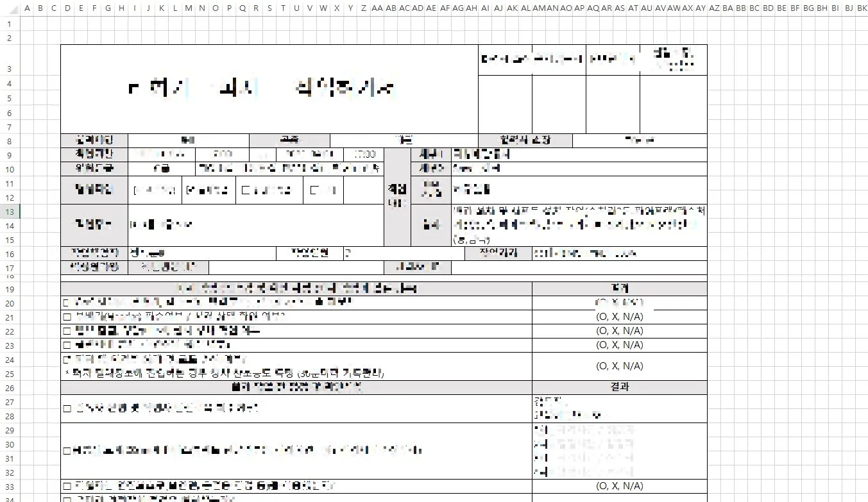Select column E header
The height and width of the screenshot is (502, 868).
pyautogui.click(x=81, y=8)
